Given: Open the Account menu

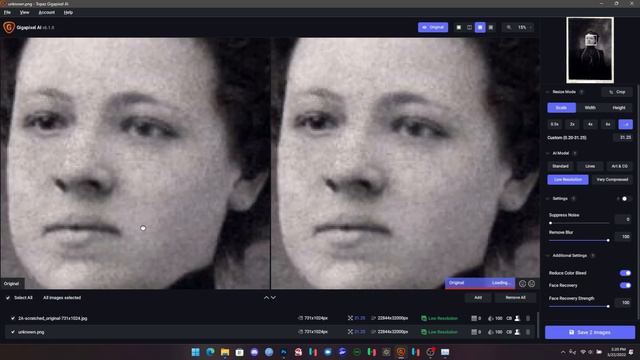Looking at the screenshot, I should (x=47, y=12).
